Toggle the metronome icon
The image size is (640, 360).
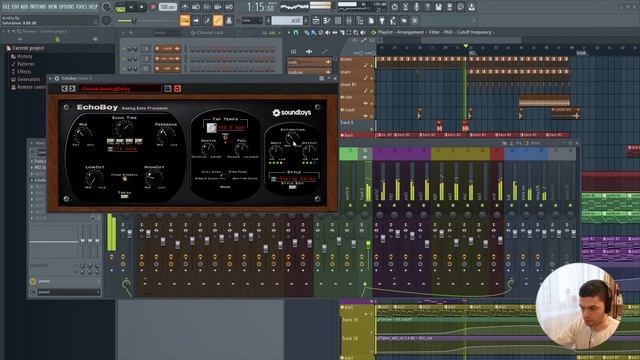pyautogui.click(x=185, y=7)
